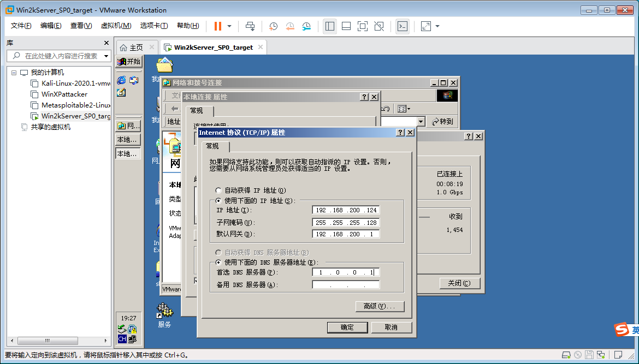Open the library search filter dropdown
This screenshot has height=364, width=639.
coord(106,56)
